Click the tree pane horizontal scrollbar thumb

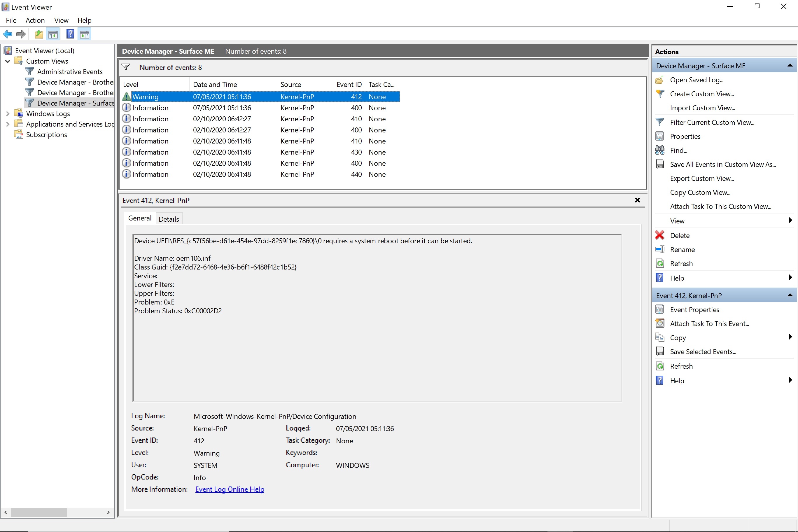pos(39,512)
